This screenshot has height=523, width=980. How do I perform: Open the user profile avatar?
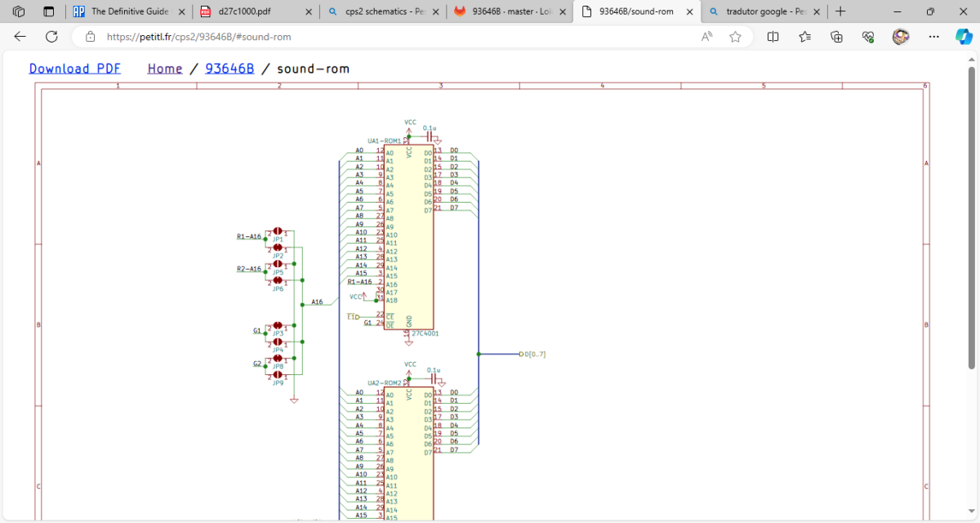(x=901, y=37)
